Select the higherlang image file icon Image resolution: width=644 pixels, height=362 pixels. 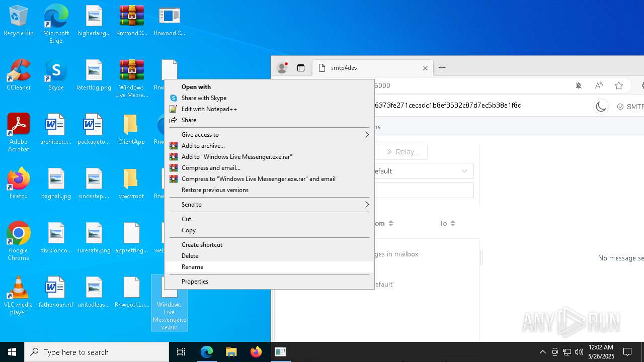[94, 21]
